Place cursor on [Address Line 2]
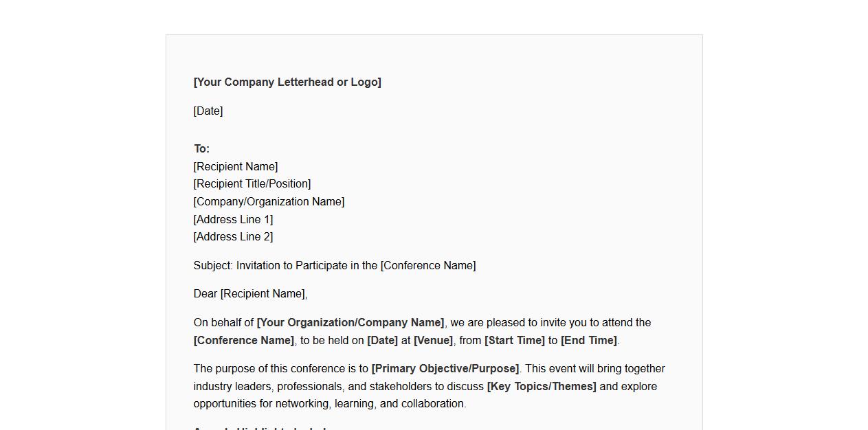868x430 pixels. pyautogui.click(x=233, y=237)
